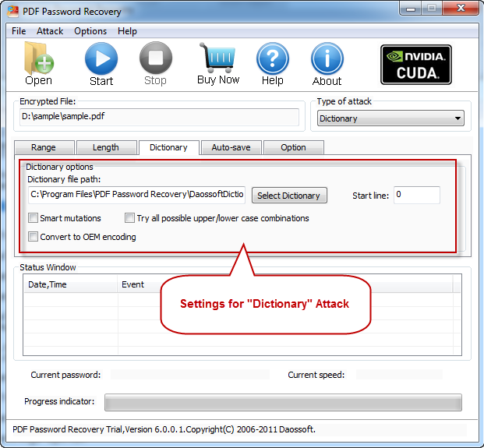The width and height of the screenshot is (484, 448).
Task: Enable all upper/lower case combinations
Action: [129, 218]
